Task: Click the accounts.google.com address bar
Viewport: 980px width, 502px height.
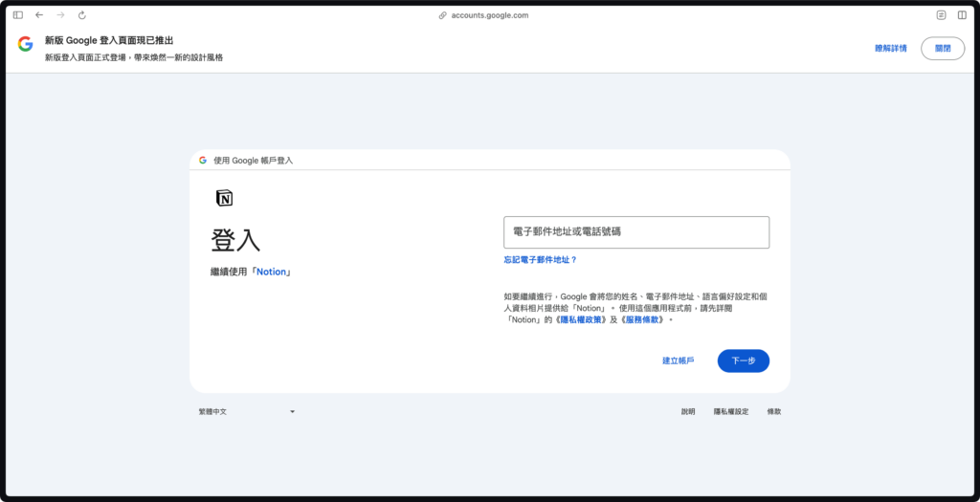Action: point(489,15)
